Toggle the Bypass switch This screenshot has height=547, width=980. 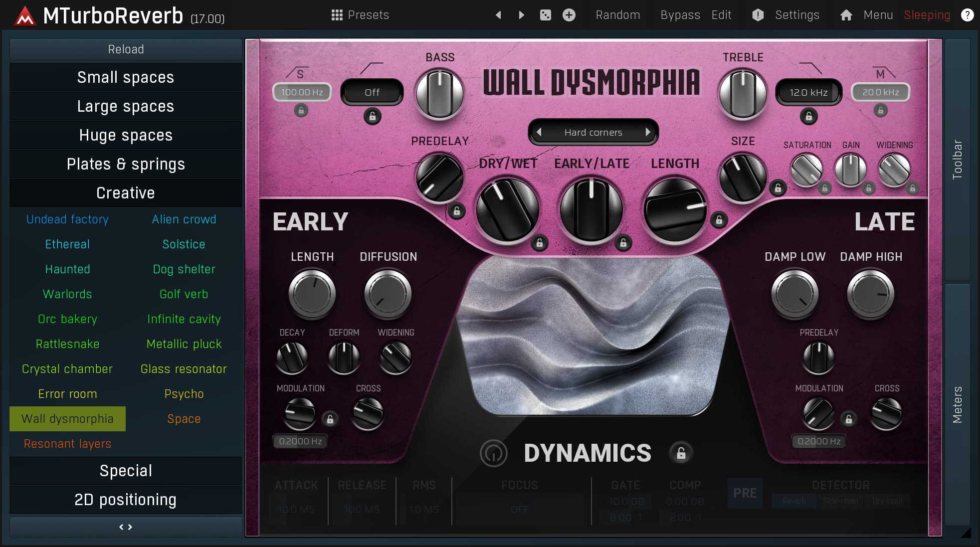pyautogui.click(x=680, y=15)
